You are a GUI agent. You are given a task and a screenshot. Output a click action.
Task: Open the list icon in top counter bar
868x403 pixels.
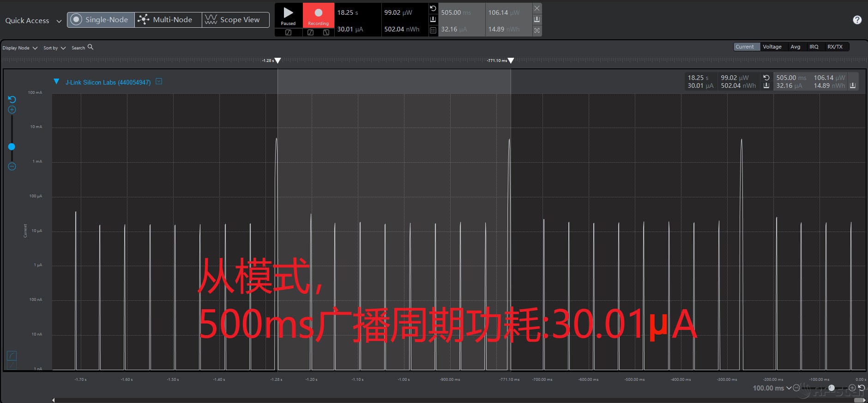coord(433,31)
